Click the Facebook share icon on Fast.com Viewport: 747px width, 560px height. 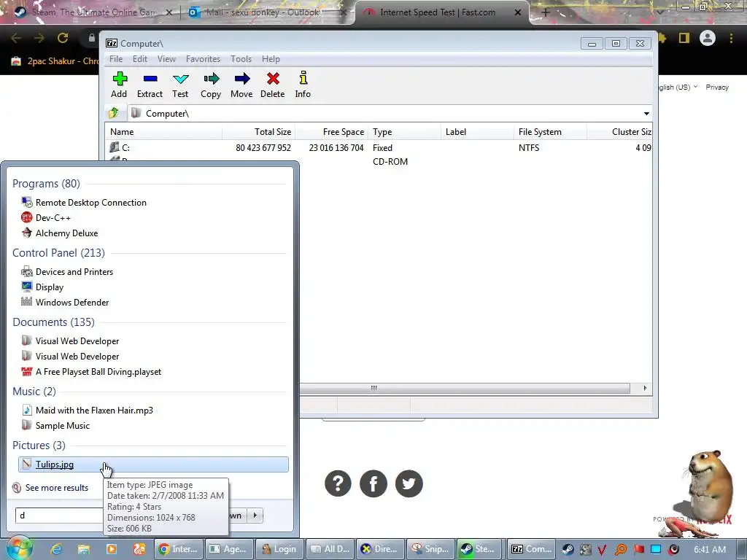click(373, 484)
